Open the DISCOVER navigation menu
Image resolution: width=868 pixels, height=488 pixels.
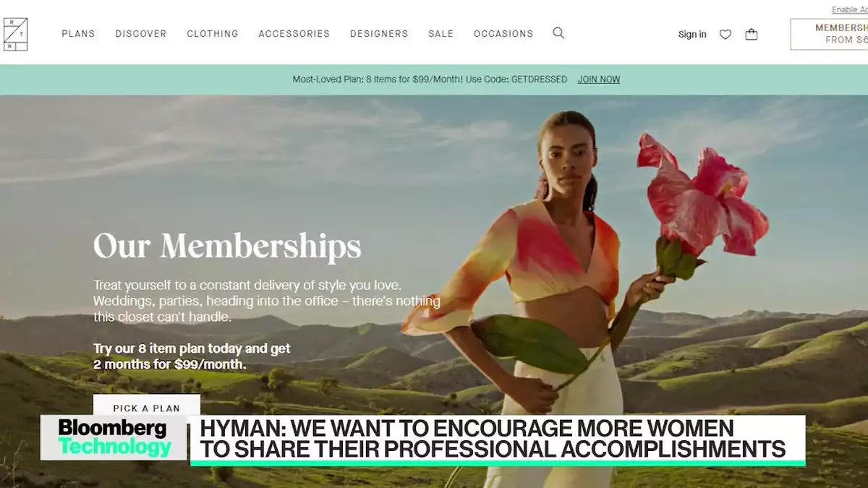[141, 34]
